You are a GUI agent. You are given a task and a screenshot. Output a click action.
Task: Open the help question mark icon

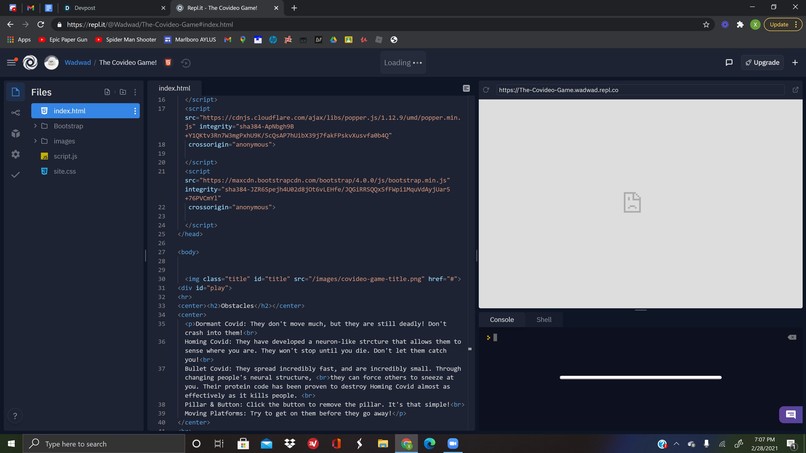pyautogui.click(x=15, y=415)
